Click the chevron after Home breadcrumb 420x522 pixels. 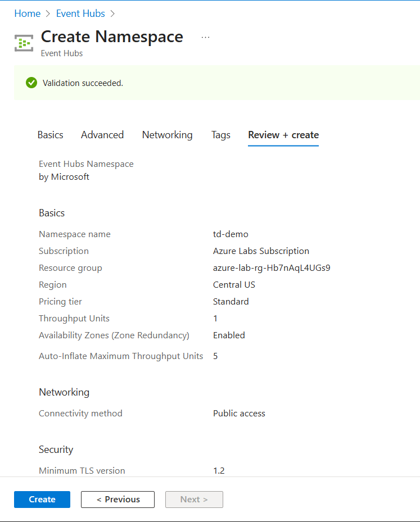click(48, 13)
